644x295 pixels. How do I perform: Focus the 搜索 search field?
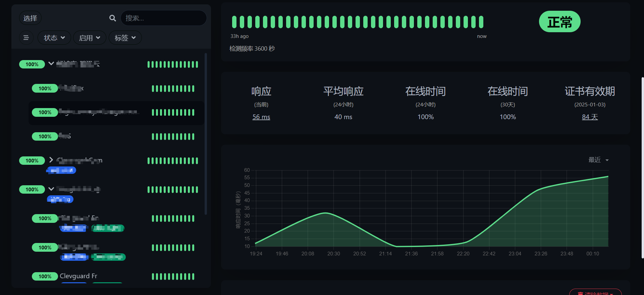[x=164, y=18]
